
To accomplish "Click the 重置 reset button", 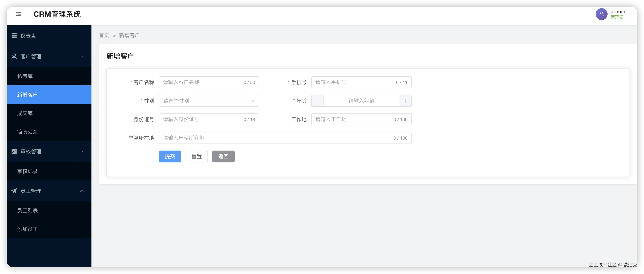I will pos(197,156).
